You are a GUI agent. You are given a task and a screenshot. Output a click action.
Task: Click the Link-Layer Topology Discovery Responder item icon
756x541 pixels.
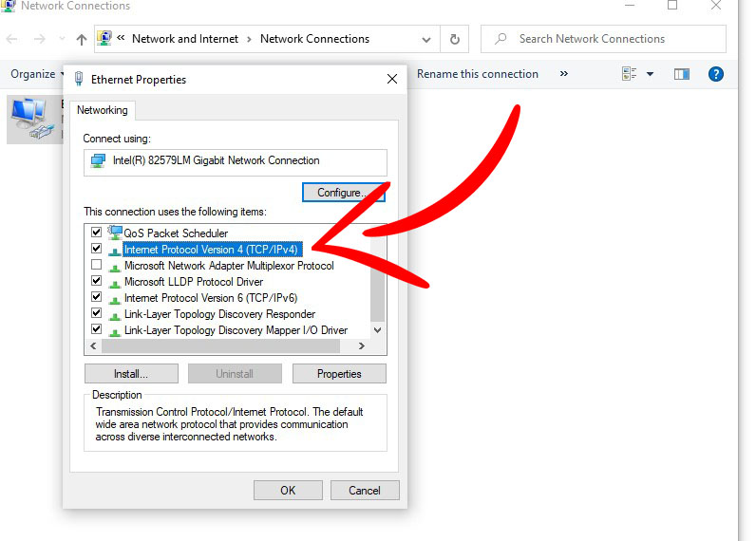pos(115,315)
